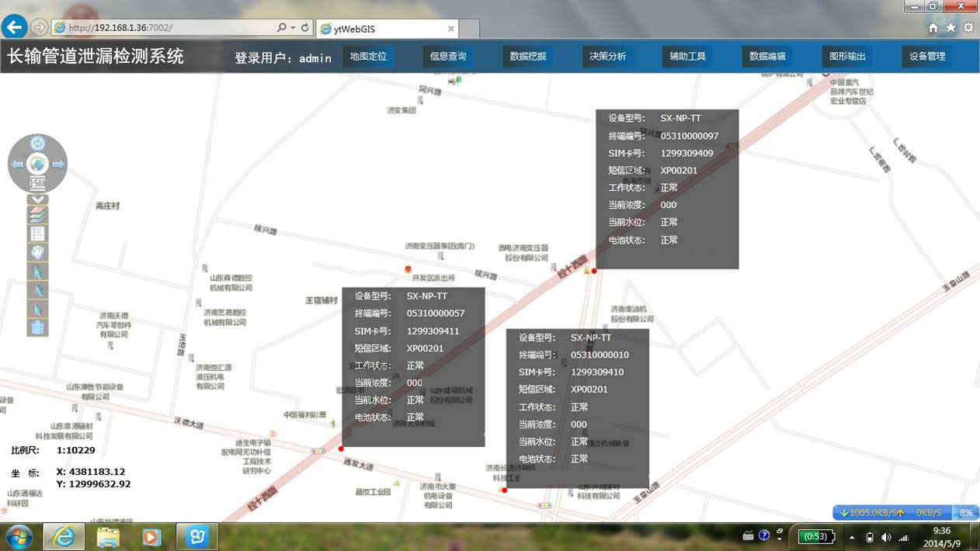Click the blue taskbar app beside media player
Screen dimensions: 980x551
pyautogui.click(x=197, y=536)
